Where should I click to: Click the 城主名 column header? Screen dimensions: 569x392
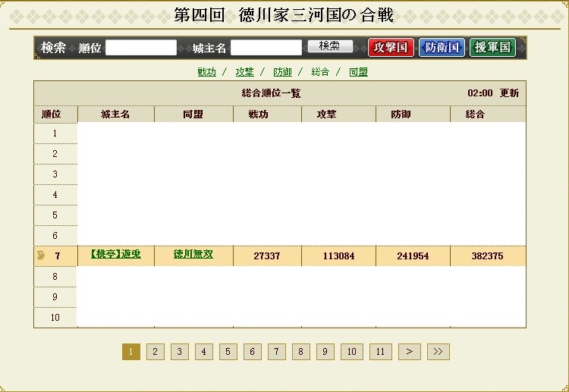[x=116, y=114]
